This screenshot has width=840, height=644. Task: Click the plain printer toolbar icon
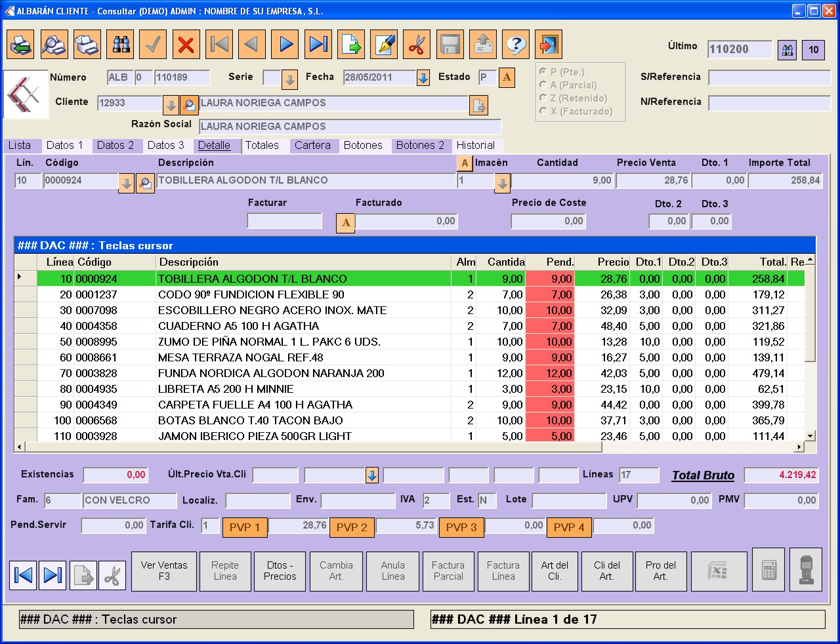point(87,45)
